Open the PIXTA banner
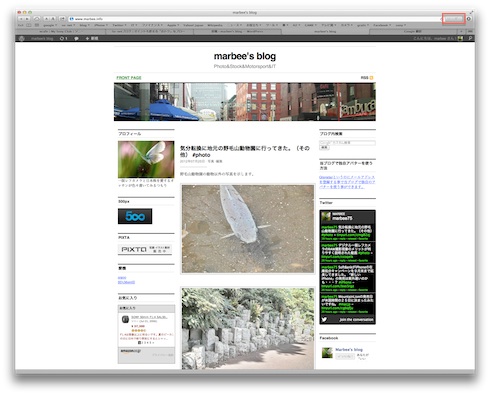Screen dimensions: 490x395 click(x=145, y=249)
